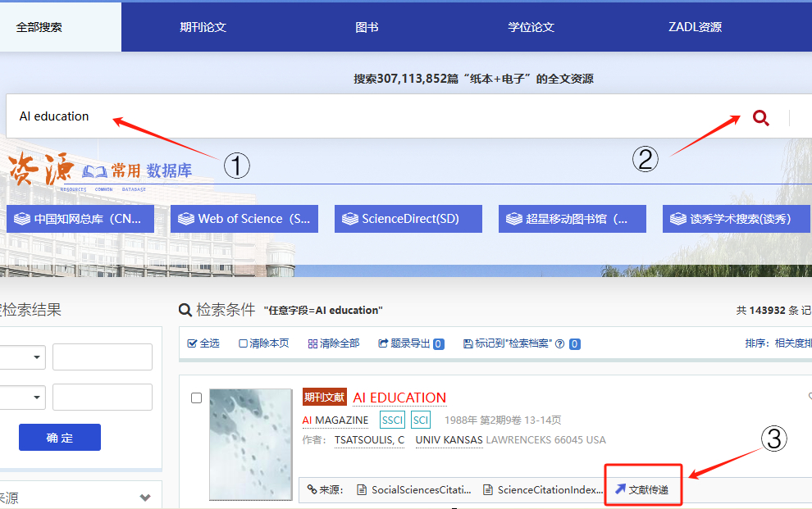Open the 中国知网总库 database shortcut
This screenshot has width=812, height=509.
coord(80,219)
